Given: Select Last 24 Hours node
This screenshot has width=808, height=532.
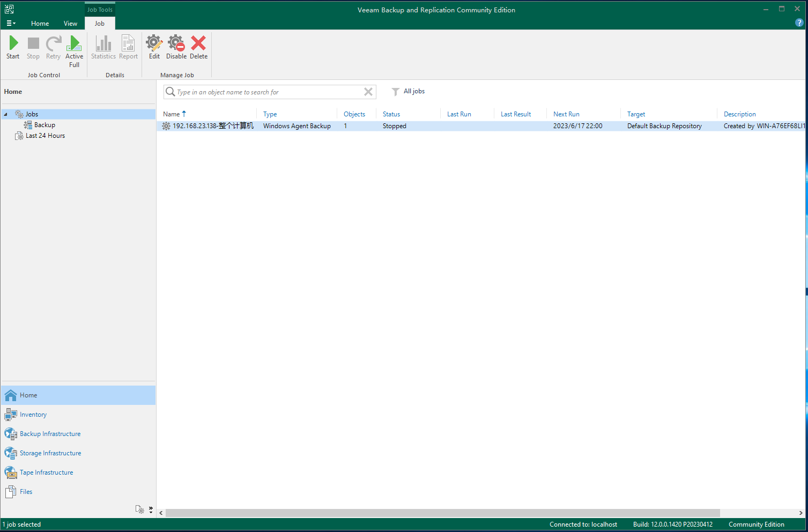Looking at the screenshot, I should [x=45, y=136].
